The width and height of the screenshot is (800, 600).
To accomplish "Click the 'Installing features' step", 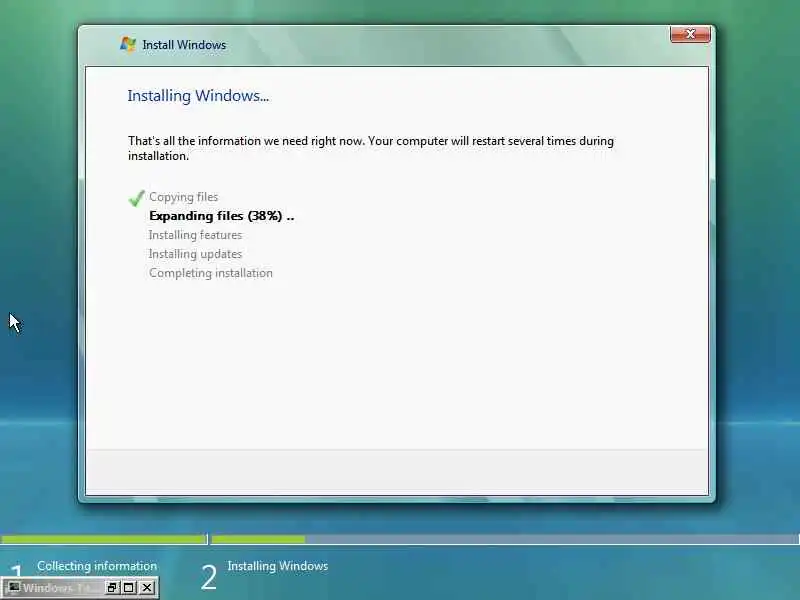I will tap(195, 235).
